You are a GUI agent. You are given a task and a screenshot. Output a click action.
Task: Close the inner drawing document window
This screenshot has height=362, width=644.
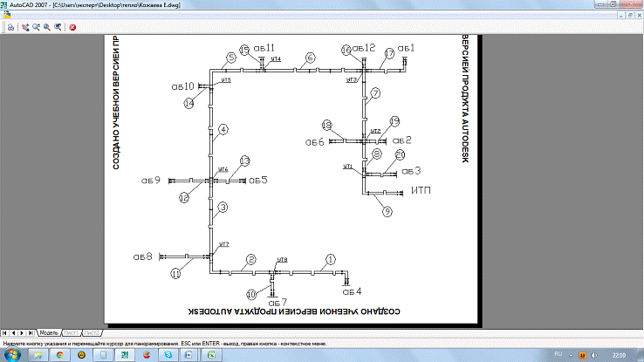[639, 15]
